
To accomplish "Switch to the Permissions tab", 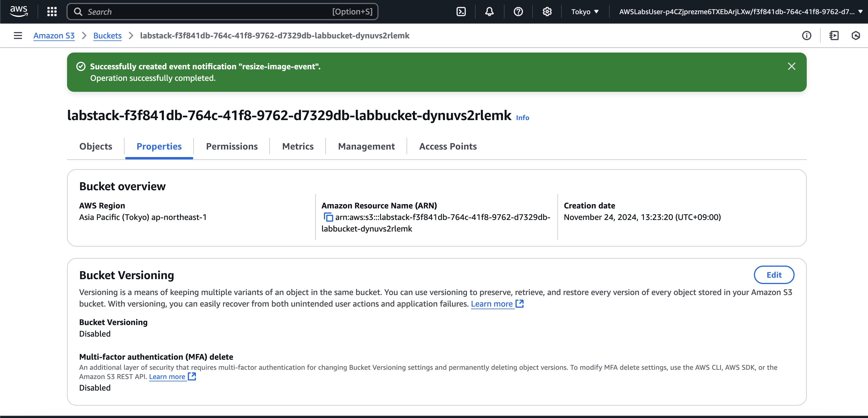I will pos(232,146).
